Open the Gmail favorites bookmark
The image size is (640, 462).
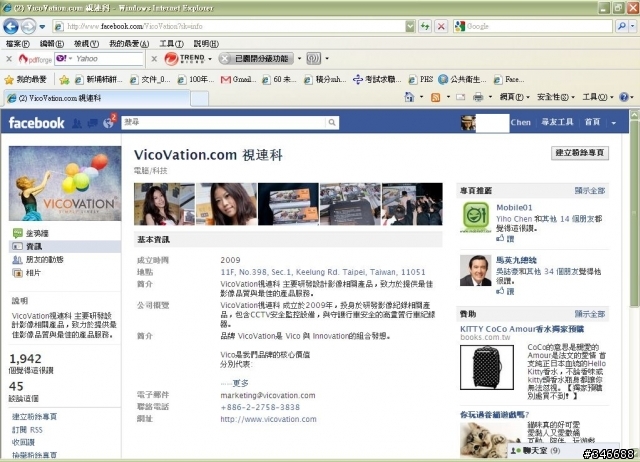click(x=238, y=80)
